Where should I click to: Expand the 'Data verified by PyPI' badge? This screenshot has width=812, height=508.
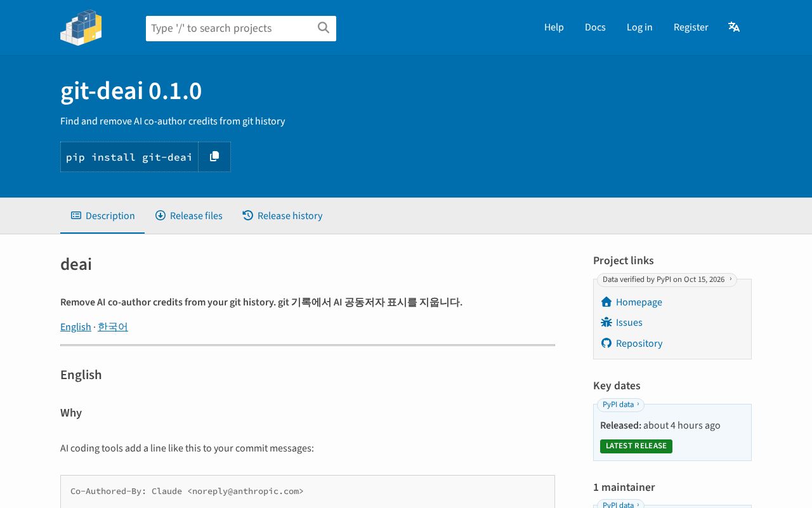(x=667, y=279)
